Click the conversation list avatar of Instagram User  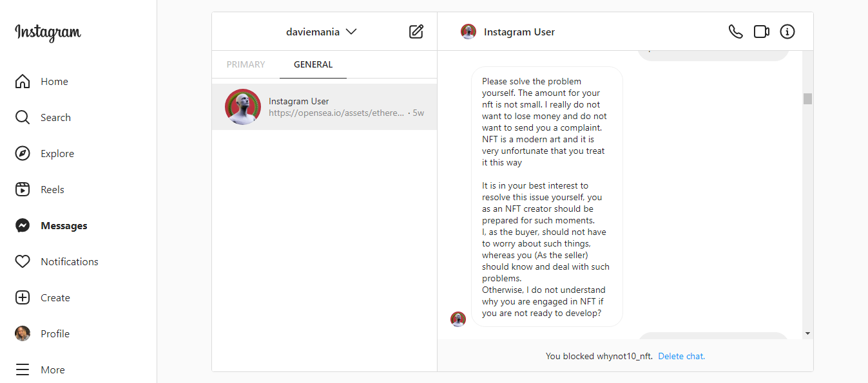click(243, 107)
